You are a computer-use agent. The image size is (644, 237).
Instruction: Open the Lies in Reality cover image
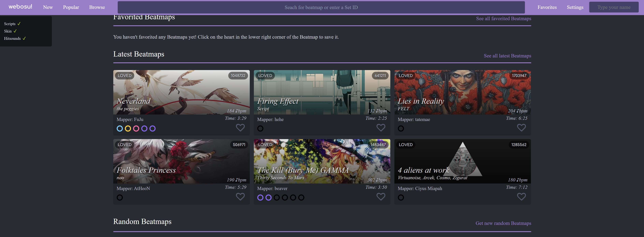click(x=462, y=92)
